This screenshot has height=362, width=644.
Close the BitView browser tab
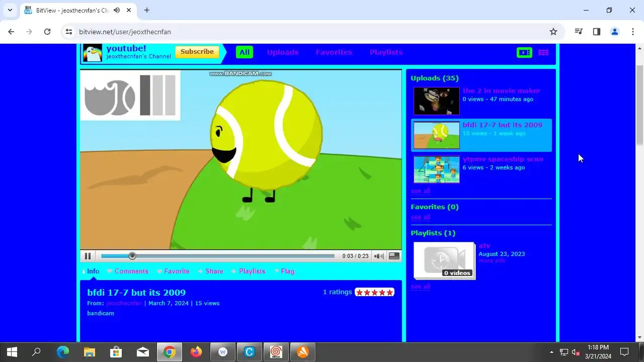[129, 10]
